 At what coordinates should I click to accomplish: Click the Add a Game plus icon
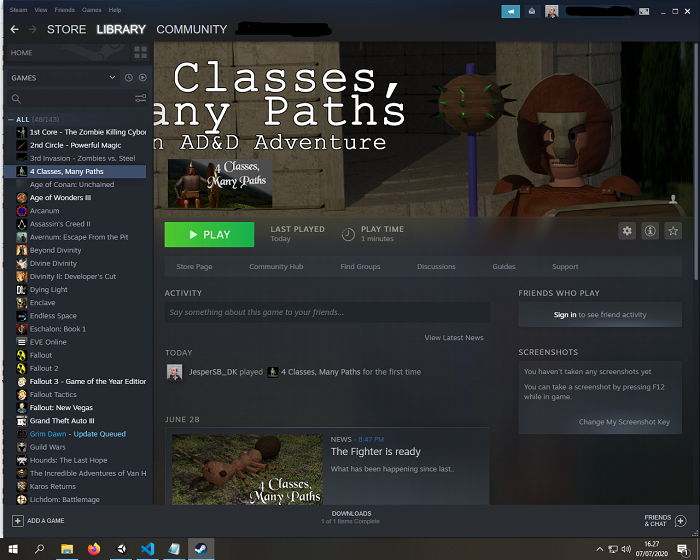[x=17, y=521]
